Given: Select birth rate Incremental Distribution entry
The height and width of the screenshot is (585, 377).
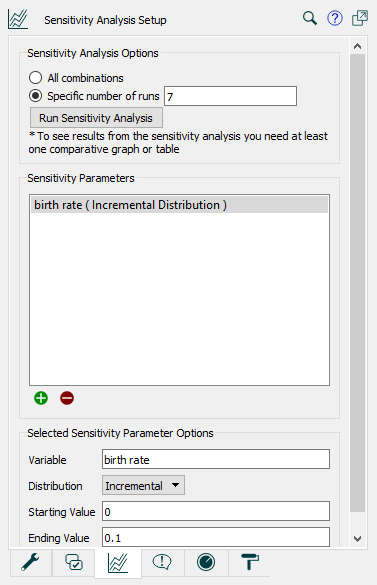Looking at the screenshot, I should coord(179,205).
